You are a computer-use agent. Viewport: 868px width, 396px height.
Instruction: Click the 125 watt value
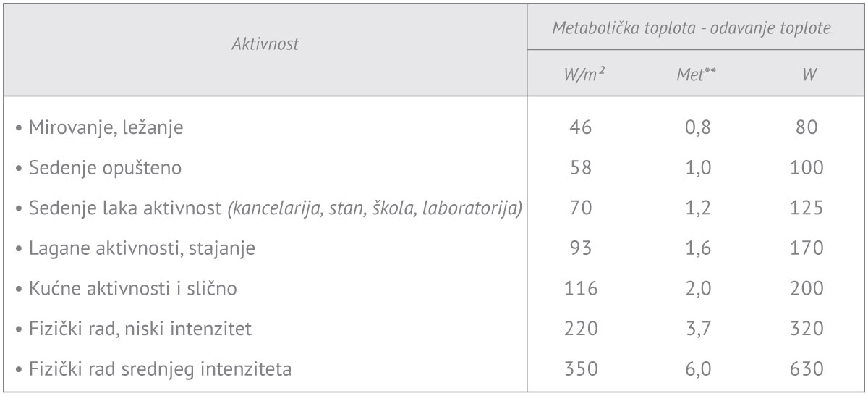807,208
